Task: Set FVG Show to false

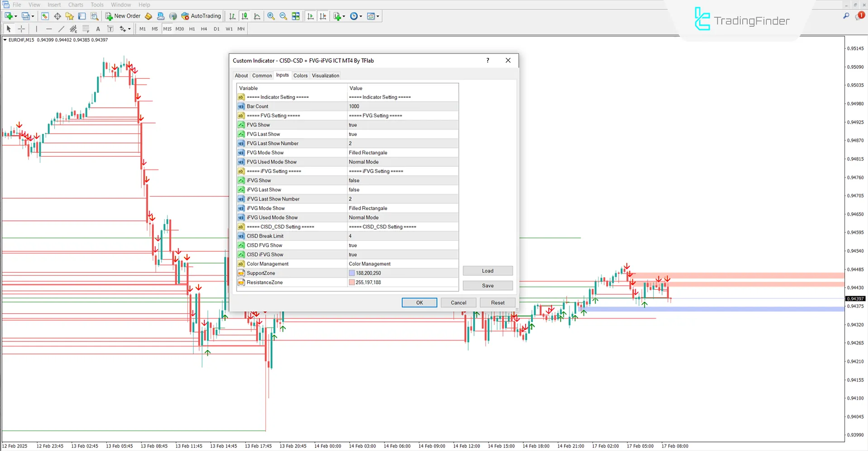Action: pos(403,125)
